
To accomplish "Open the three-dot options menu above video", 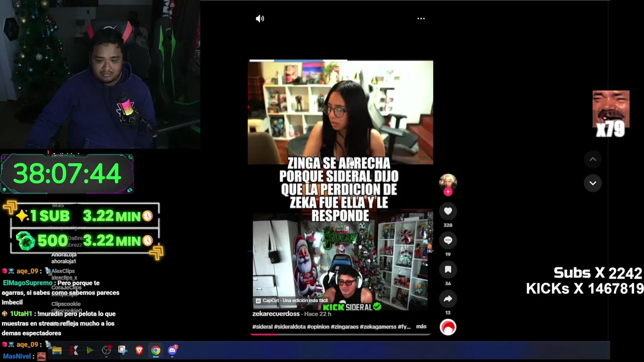I will 421,19.
